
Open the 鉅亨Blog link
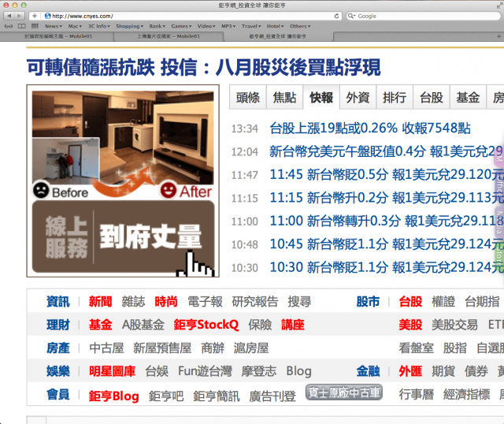pyautogui.click(x=113, y=396)
